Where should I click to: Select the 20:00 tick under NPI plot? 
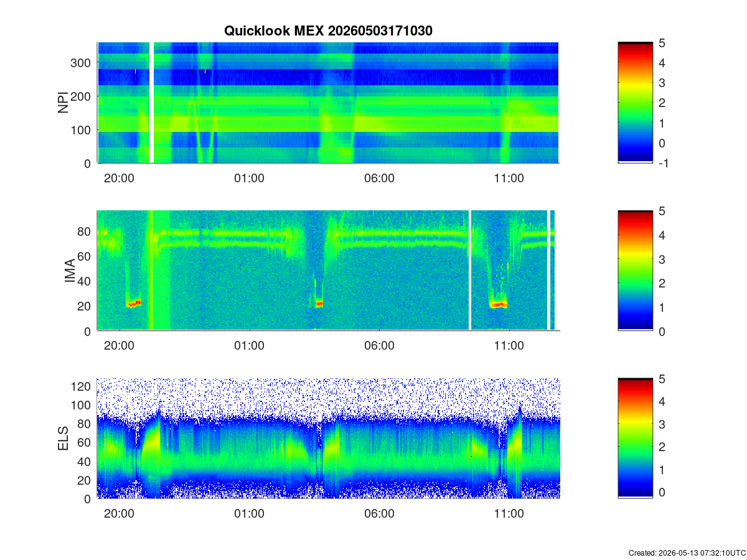(119, 179)
